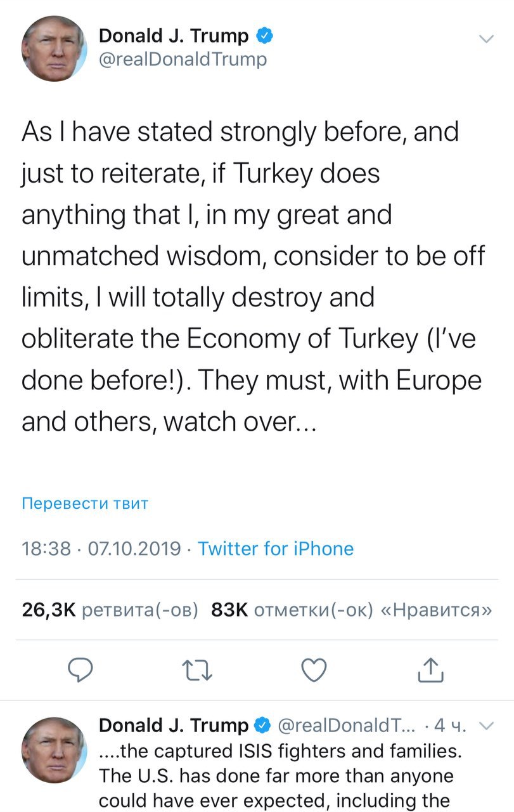The width and height of the screenshot is (514, 812).
Task: Tap the 18:38 · 07.10.2019 timestamp
Action: pos(101,548)
